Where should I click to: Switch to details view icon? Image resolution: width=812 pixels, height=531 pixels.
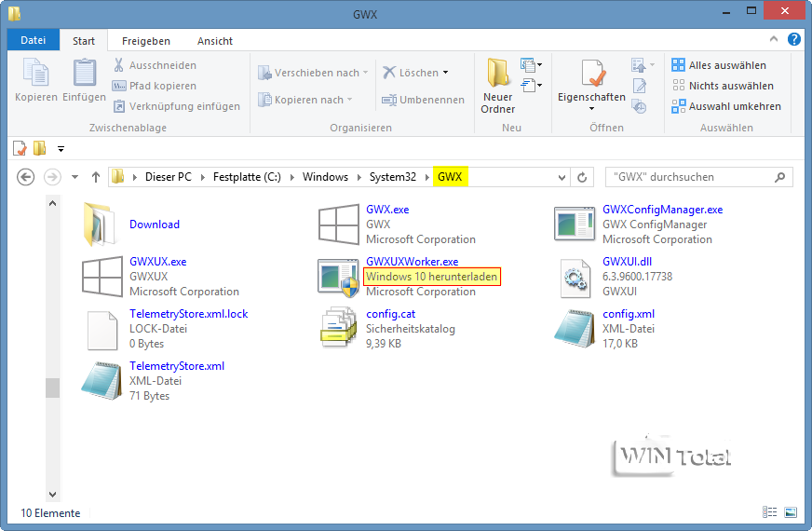point(769,512)
